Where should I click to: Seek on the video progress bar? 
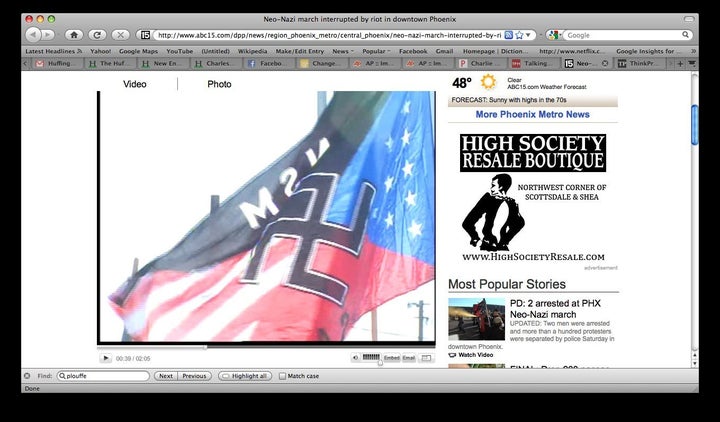click(266, 348)
